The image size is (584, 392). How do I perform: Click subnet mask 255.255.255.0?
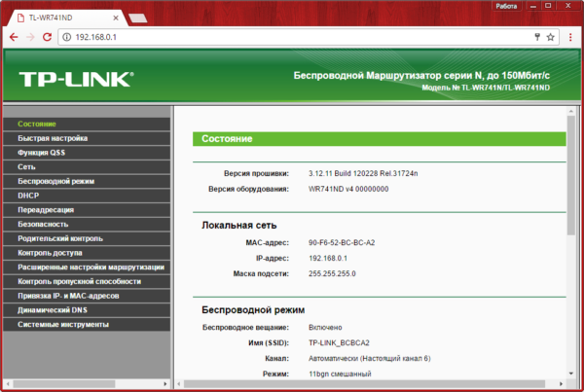tap(332, 274)
